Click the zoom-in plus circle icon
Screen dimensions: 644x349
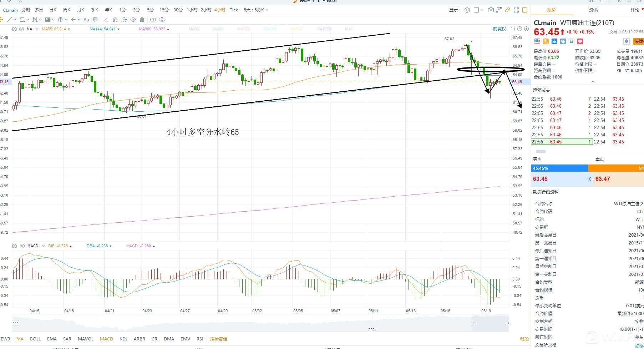pos(526,29)
